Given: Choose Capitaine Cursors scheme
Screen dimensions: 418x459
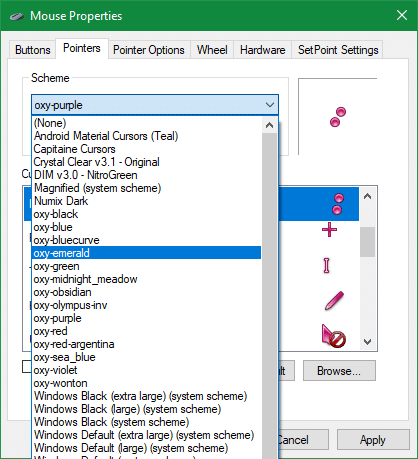Looking at the screenshot, I should pos(147,149).
